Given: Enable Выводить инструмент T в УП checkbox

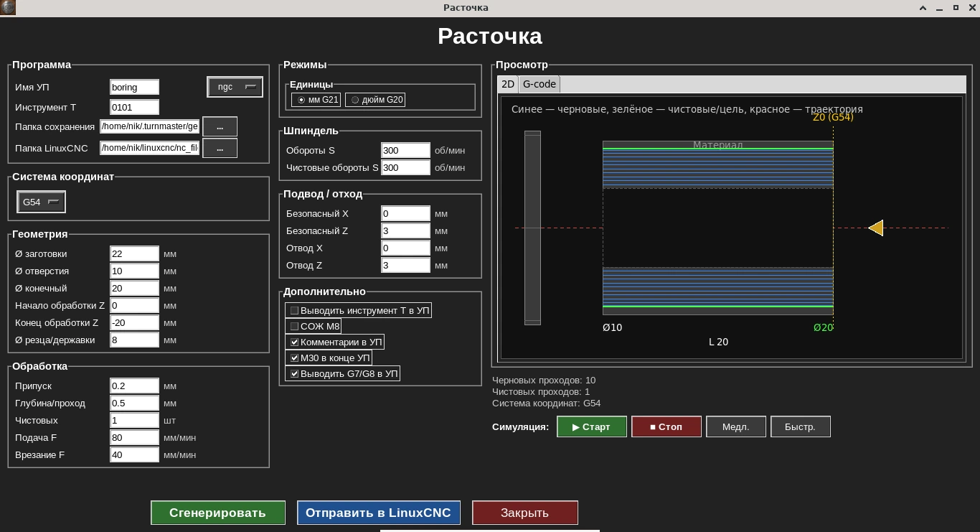Looking at the screenshot, I should pos(359,311).
